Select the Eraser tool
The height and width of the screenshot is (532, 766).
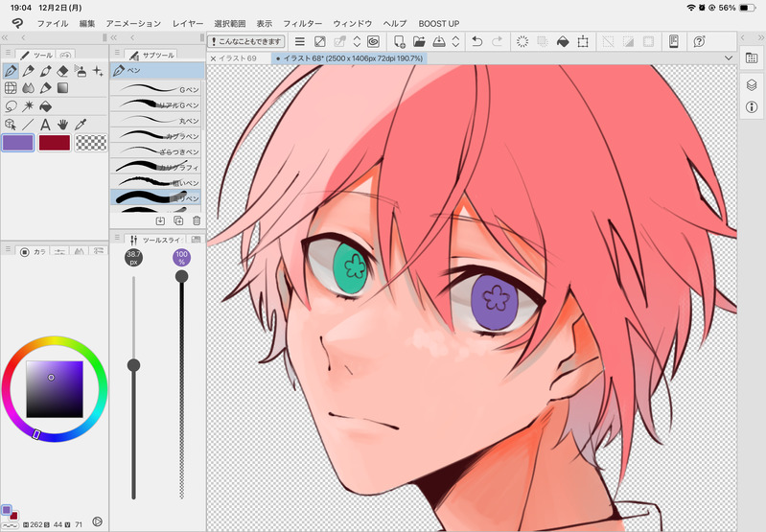coord(62,71)
